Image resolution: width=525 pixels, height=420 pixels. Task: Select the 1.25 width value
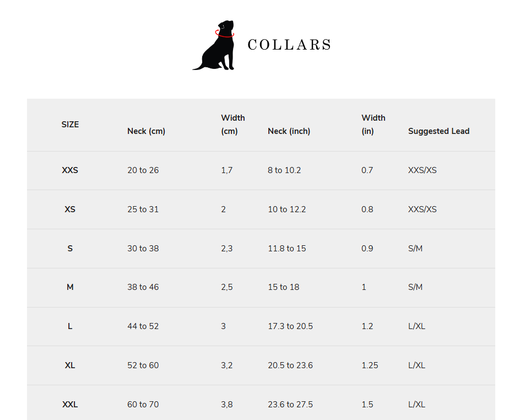(x=370, y=365)
